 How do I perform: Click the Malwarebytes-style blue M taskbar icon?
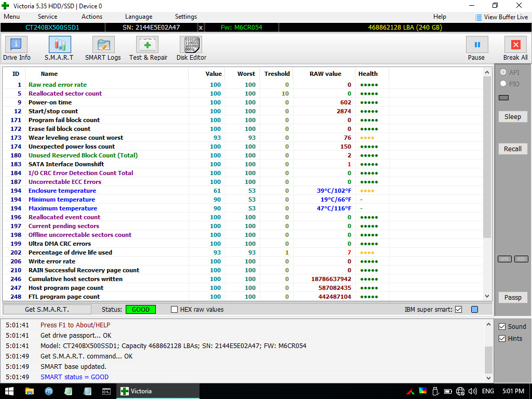[x=49, y=391]
